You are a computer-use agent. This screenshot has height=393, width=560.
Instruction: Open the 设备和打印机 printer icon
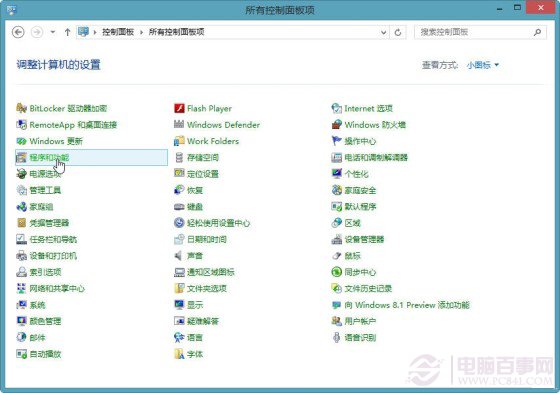click(x=21, y=255)
